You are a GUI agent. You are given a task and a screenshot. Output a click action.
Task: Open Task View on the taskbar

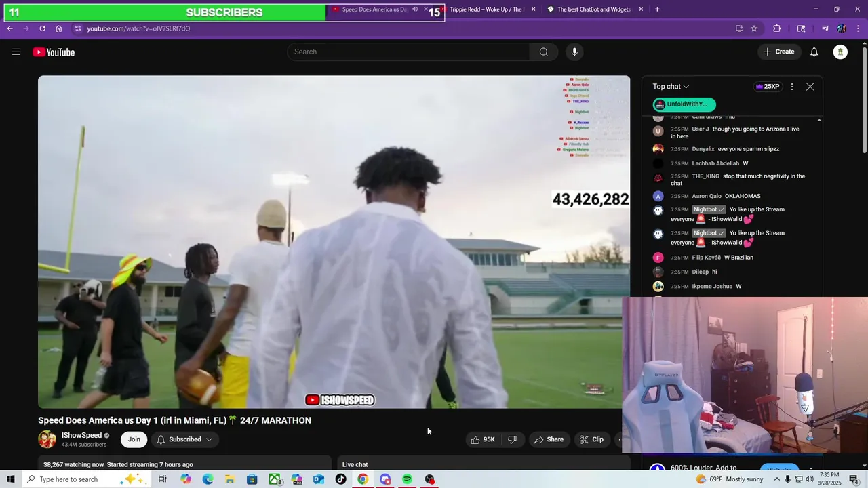pyautogui.click(x=163, y=479)
